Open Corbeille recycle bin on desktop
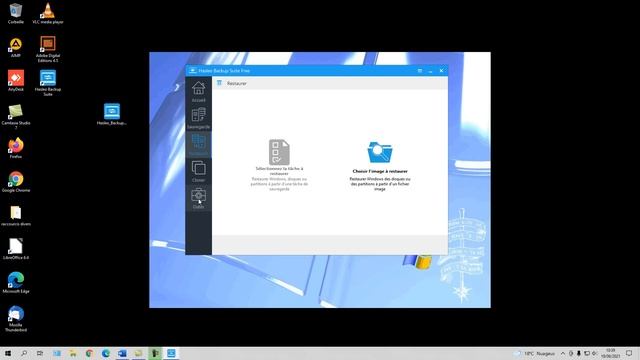The width and height of the screenshot is (640, 360). click(x=16, y=13)
